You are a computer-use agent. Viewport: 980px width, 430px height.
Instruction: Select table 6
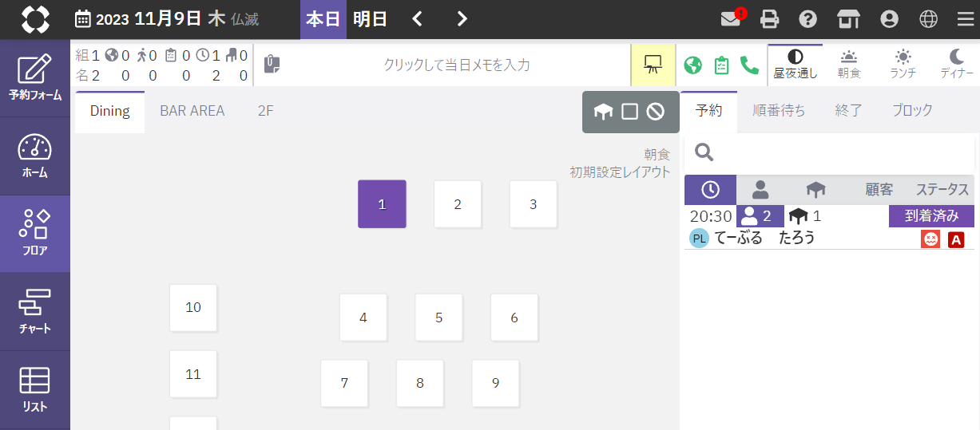pyautogui.click(x=514, y=318)
